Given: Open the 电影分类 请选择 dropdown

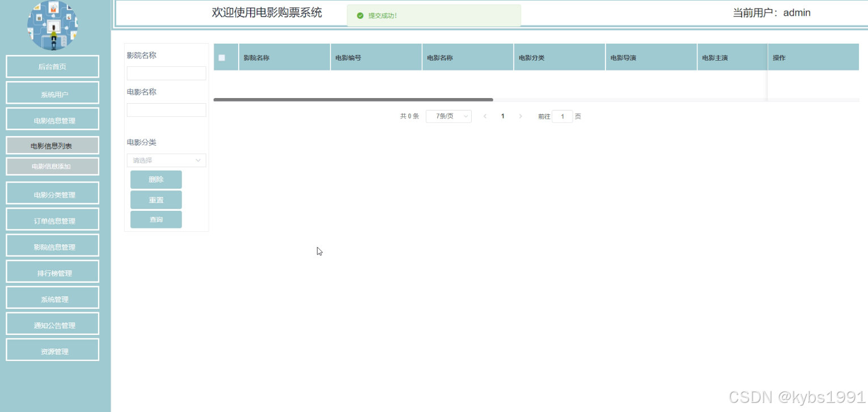Looking at the screenshot, I should click(x=167, y=160).
